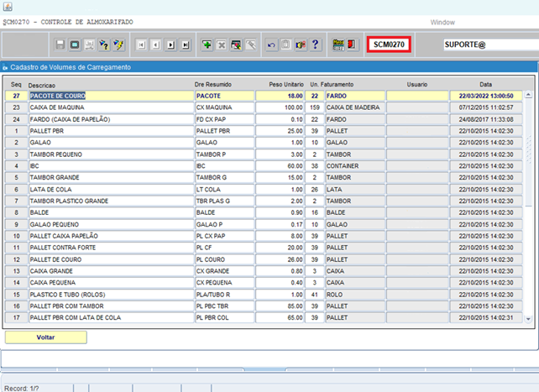Viewport: 539px width, 392px height.
Task: Click the Save diskette toolbar icon
Action: (60, 44)
